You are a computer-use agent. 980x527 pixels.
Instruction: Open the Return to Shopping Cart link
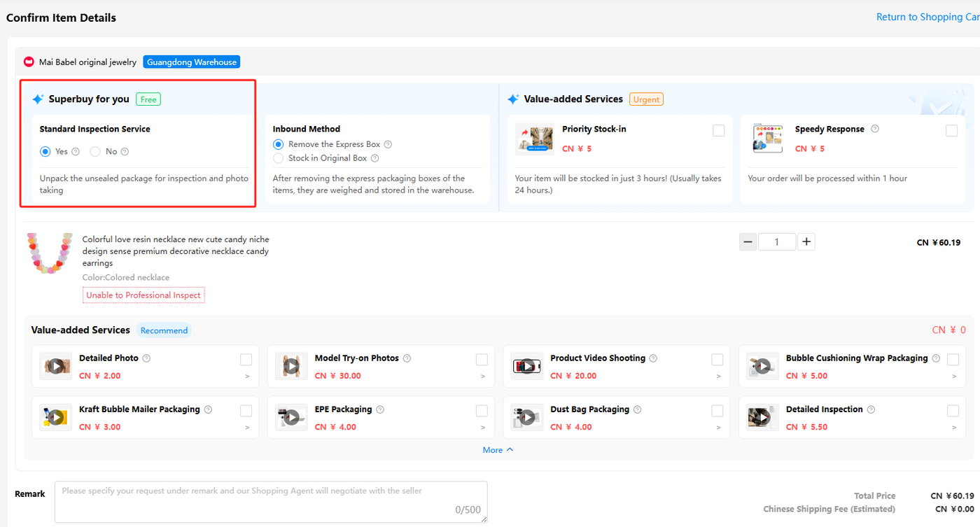click(x=928, y=17)
